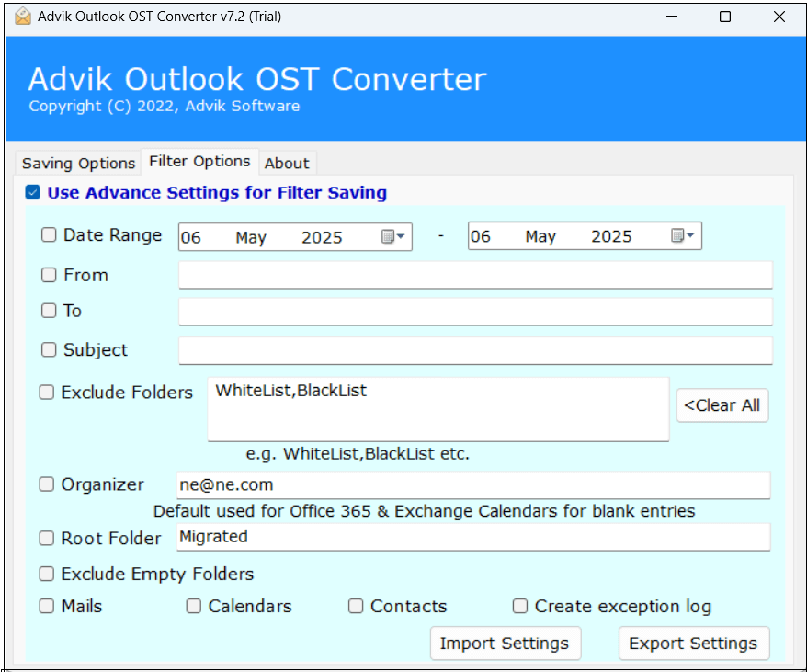Click the Organizer email field
807x672 pixels.
[x=473, y=485]
